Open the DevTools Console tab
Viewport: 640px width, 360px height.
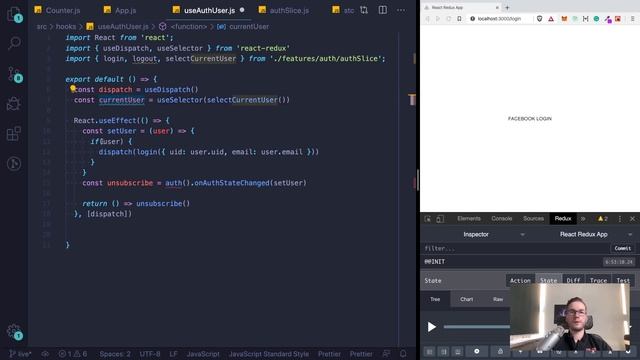click(502, 219)
